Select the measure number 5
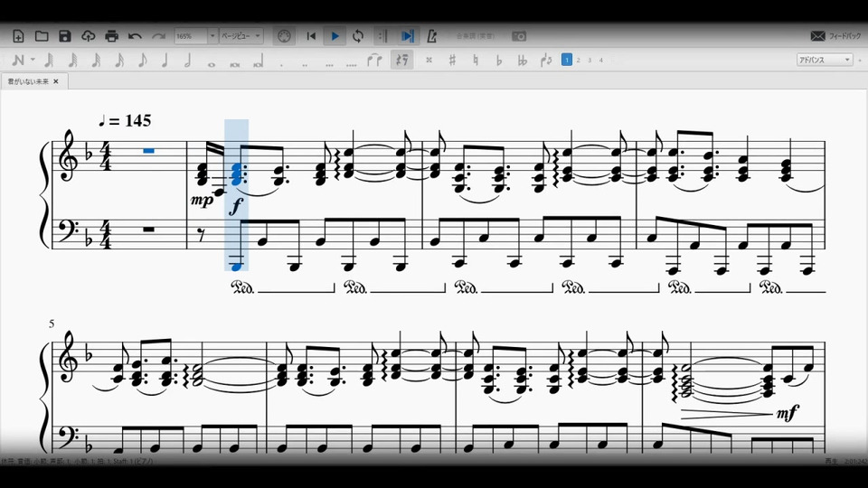The image size is (868, 488). point(52,324)
